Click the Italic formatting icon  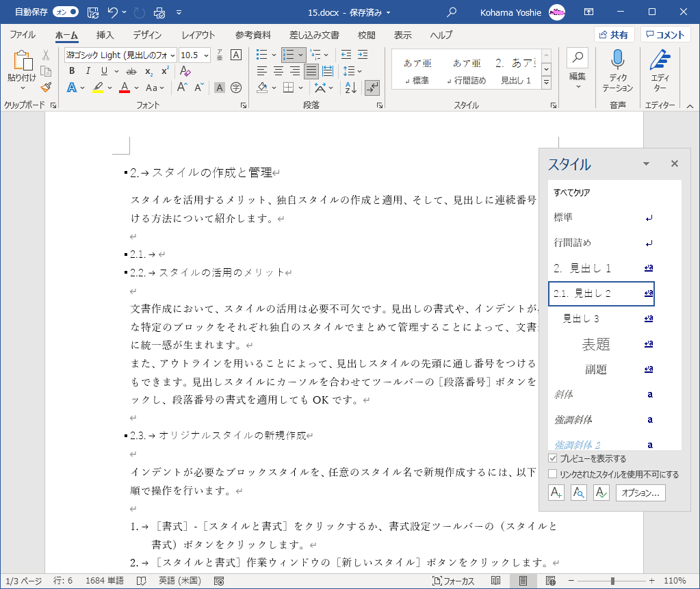point(88,71)
